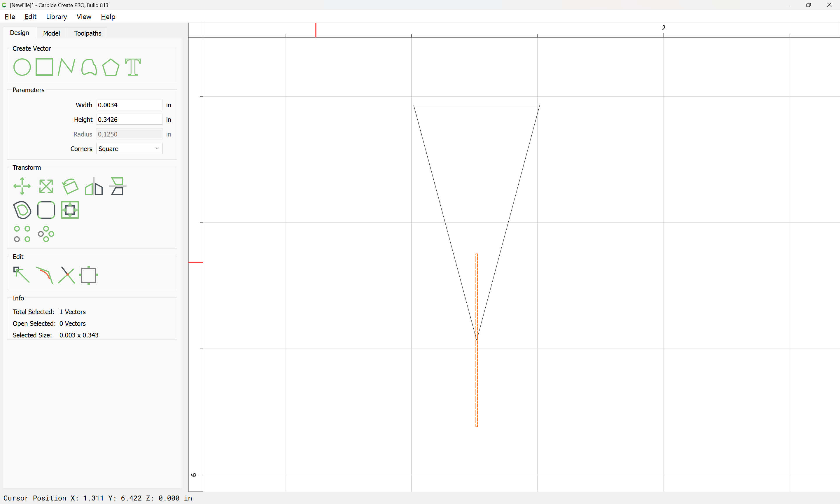
Task: Open the View menu
Action: click(84, 17)
